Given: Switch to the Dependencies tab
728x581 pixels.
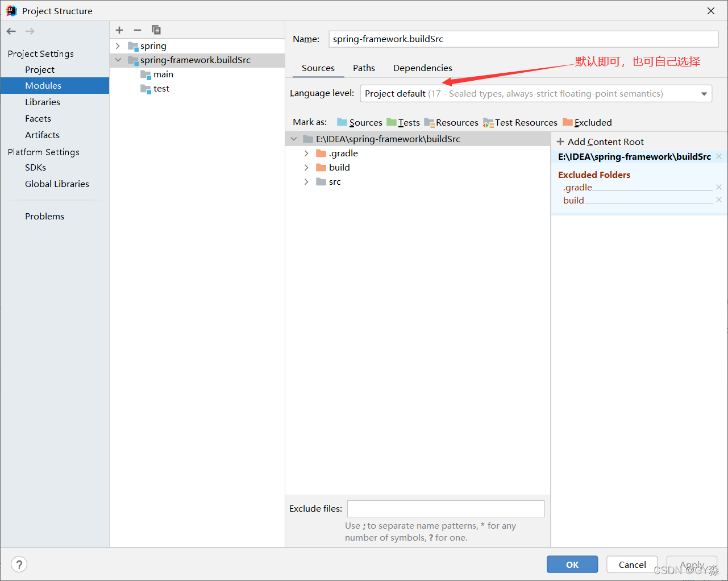Looking at the screenshot, I should coord(423,68).
